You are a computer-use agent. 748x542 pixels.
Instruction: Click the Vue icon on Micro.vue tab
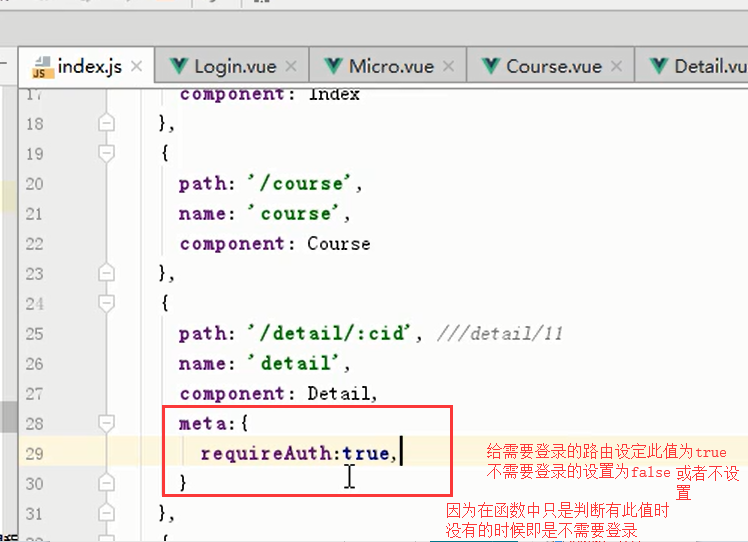333,66
